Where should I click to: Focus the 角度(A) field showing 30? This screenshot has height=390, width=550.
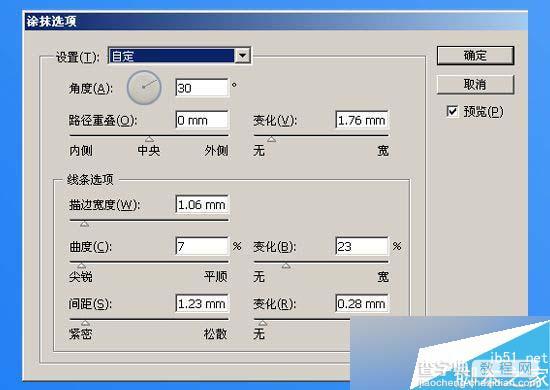click(x=202, y=88)
